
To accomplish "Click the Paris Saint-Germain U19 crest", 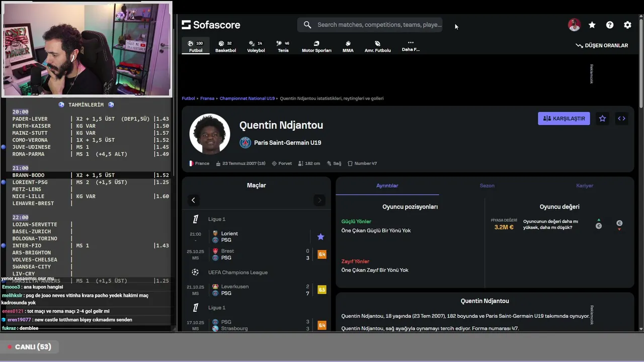I will coord(245,142).
